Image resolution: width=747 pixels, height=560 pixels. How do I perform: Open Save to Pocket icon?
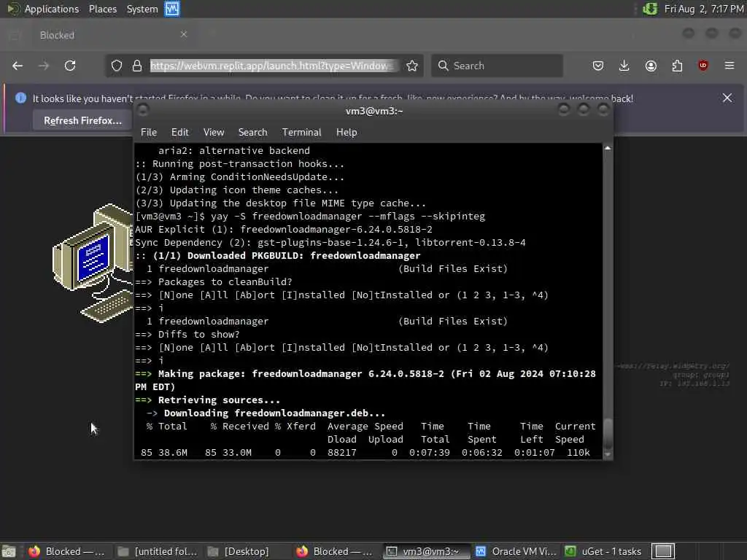(x=598, y=66)
